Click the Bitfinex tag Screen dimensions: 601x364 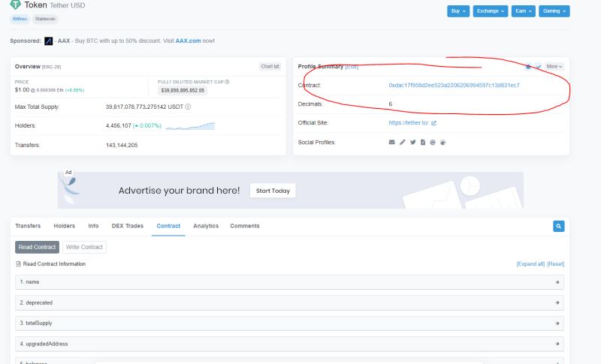tap(20, 19)
